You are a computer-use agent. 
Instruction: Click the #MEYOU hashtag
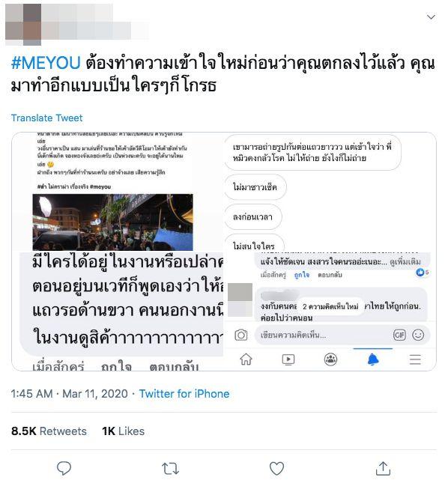pyautogui.click(x=46, y=63)
